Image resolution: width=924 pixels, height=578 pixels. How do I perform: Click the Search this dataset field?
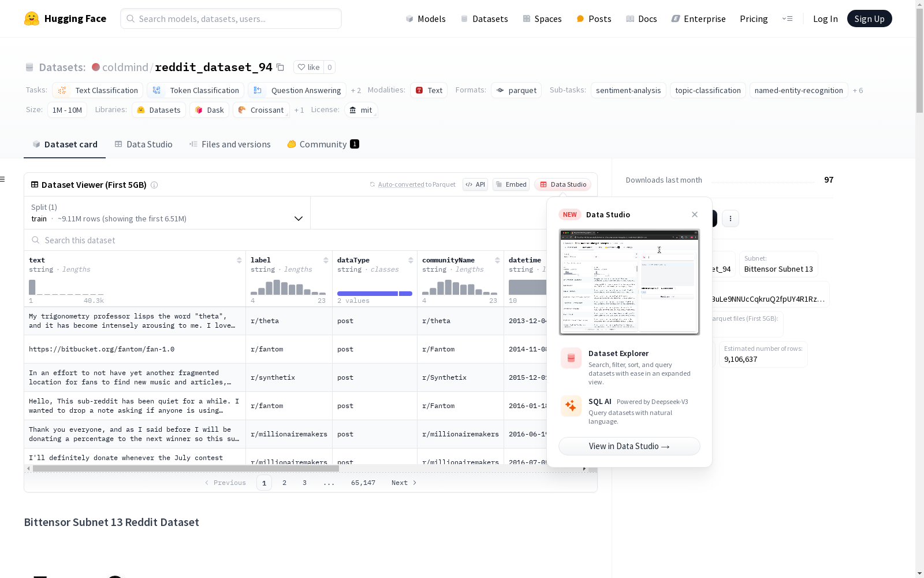coord(285,240)
